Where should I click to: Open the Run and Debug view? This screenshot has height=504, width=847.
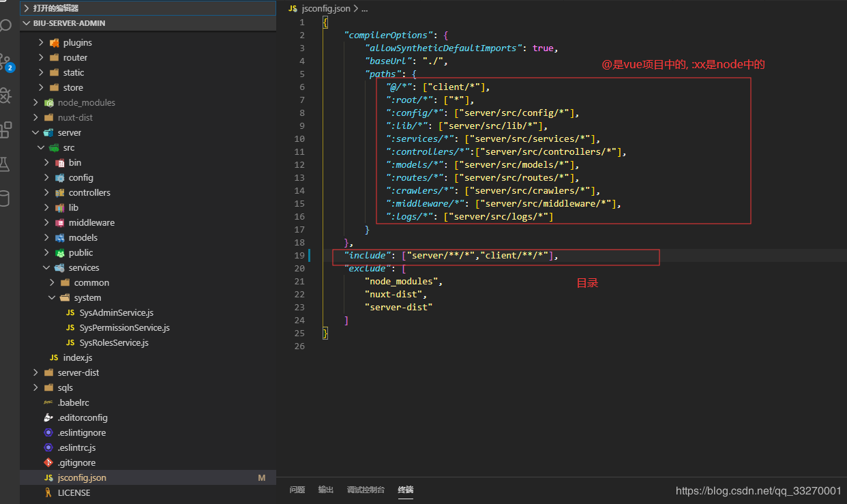(5, 95)
